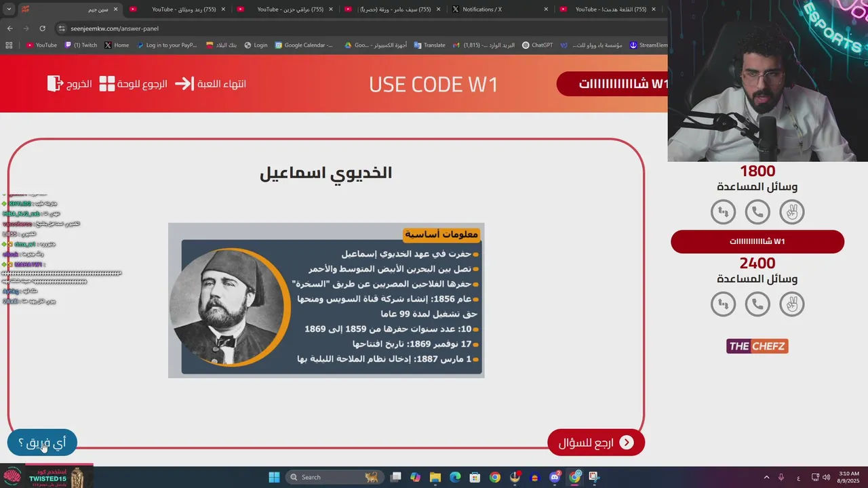Image resolution: width=868 pixels, height=488 pixels.
Task: Open Snipping Tool from the taskbar
Action: click(x=594, y=477)
